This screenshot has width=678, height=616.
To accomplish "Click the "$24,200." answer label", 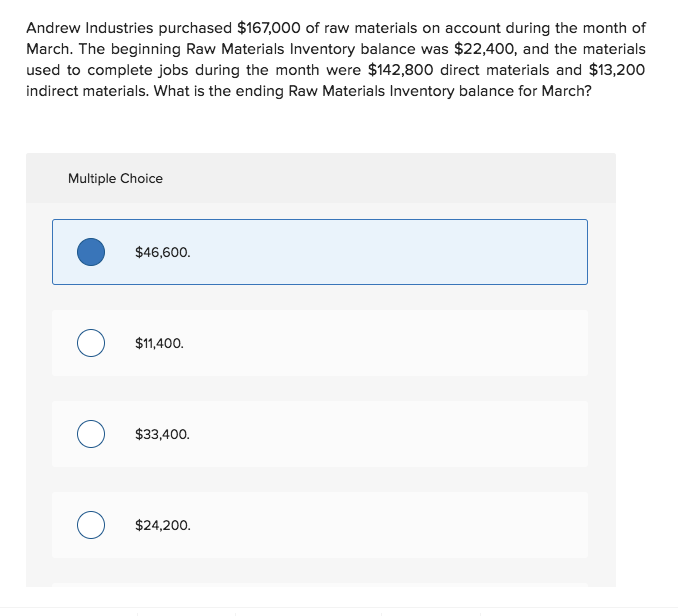I will 162,525.
